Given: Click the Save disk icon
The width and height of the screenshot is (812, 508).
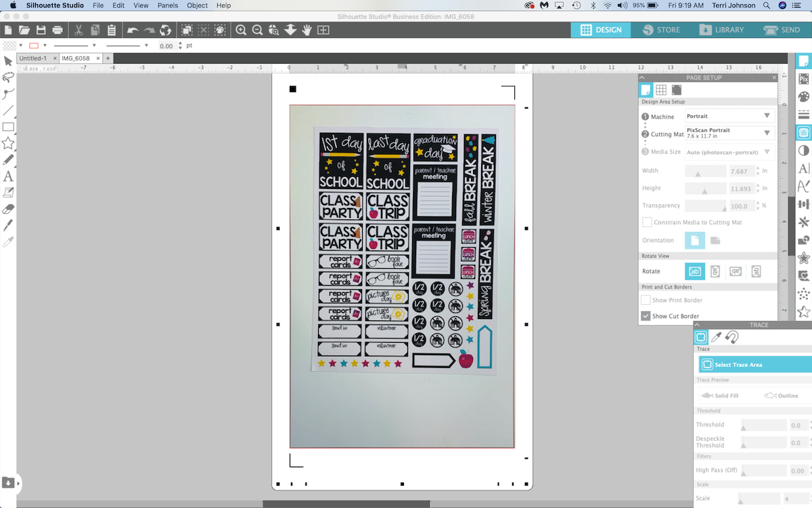Looking at the screenshot, I should [x=41, y=30].
